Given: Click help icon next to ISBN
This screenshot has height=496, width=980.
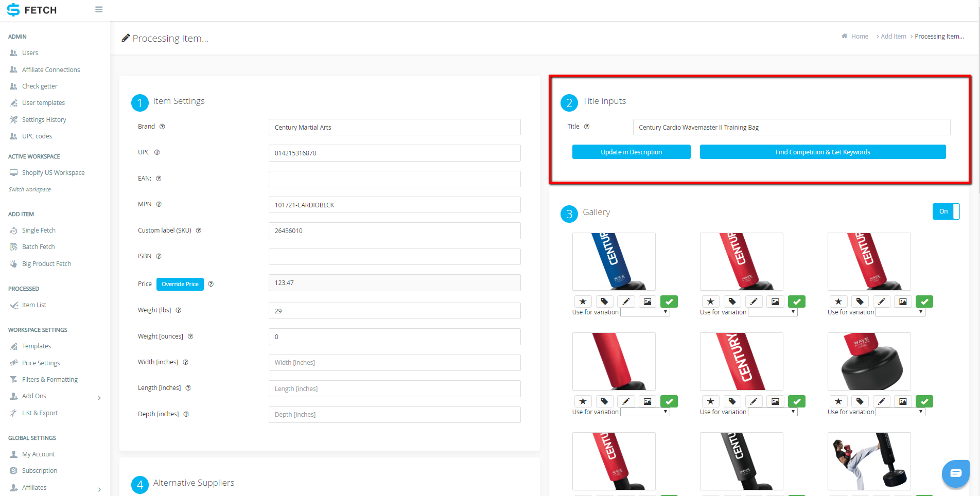Looking at the screenshot, I should pyautogui.click(x=159, y=256).
